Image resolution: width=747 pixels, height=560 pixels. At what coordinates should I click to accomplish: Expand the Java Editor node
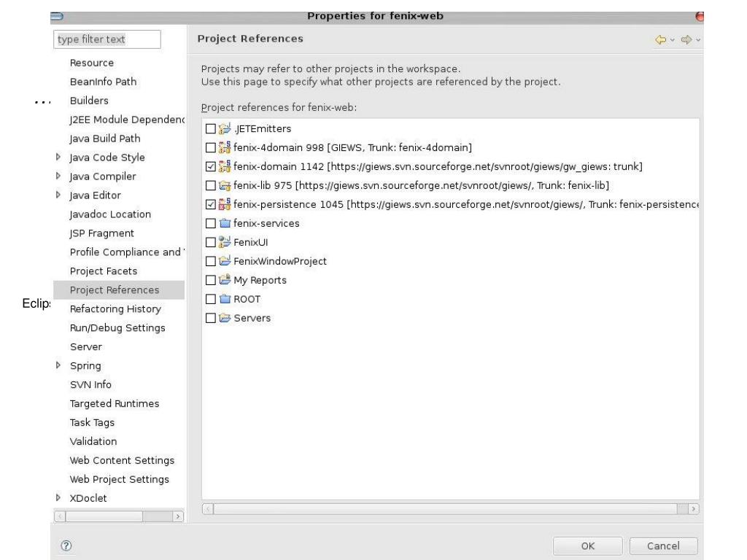tap(58, 195)
